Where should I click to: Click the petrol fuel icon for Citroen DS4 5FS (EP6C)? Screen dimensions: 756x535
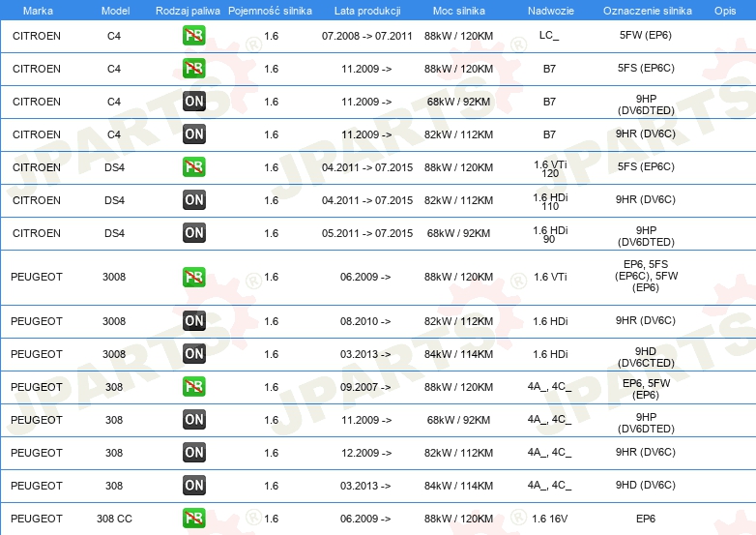tap(193, 167)
